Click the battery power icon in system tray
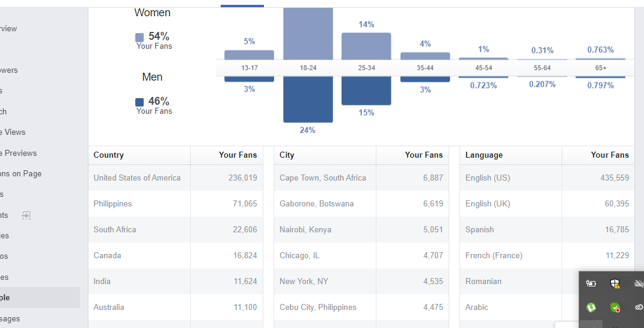 591,283
